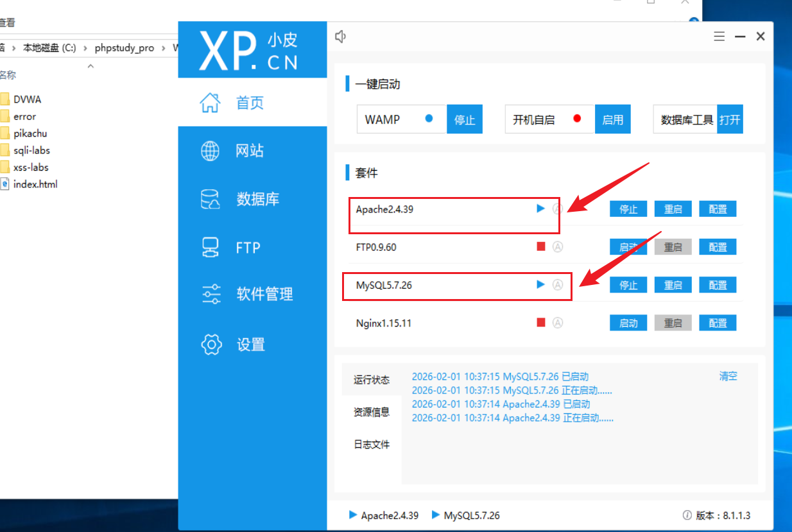Open database tools with the 打开 button
Screen dimensions: 792x532
730,119
